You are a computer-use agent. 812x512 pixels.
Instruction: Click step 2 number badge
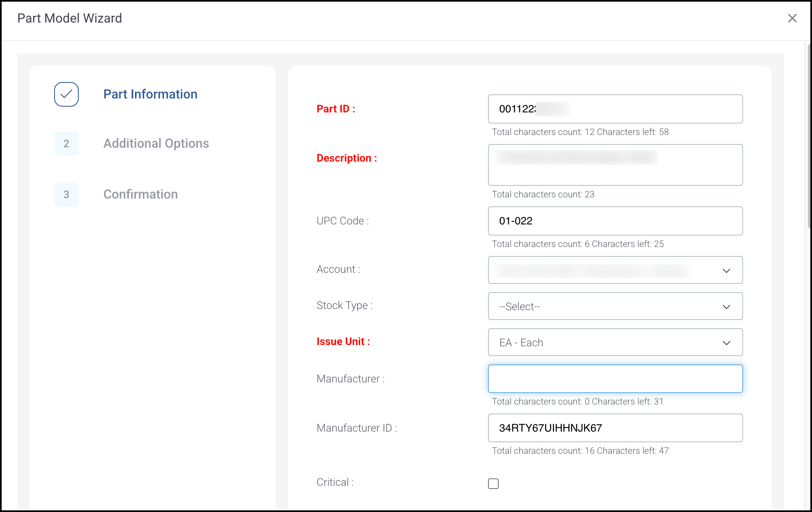pyautogui.click(x=66, y=144)
